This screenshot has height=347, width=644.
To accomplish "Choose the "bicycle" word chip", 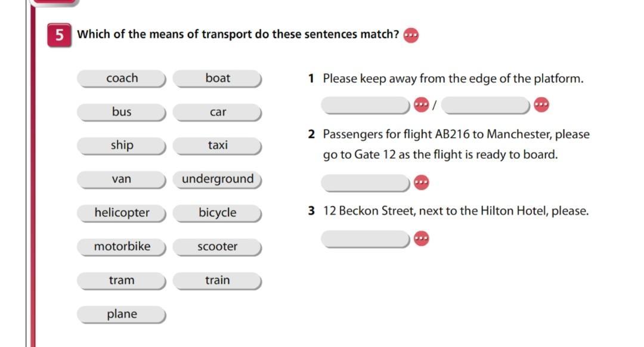I will tap(218, 213).
